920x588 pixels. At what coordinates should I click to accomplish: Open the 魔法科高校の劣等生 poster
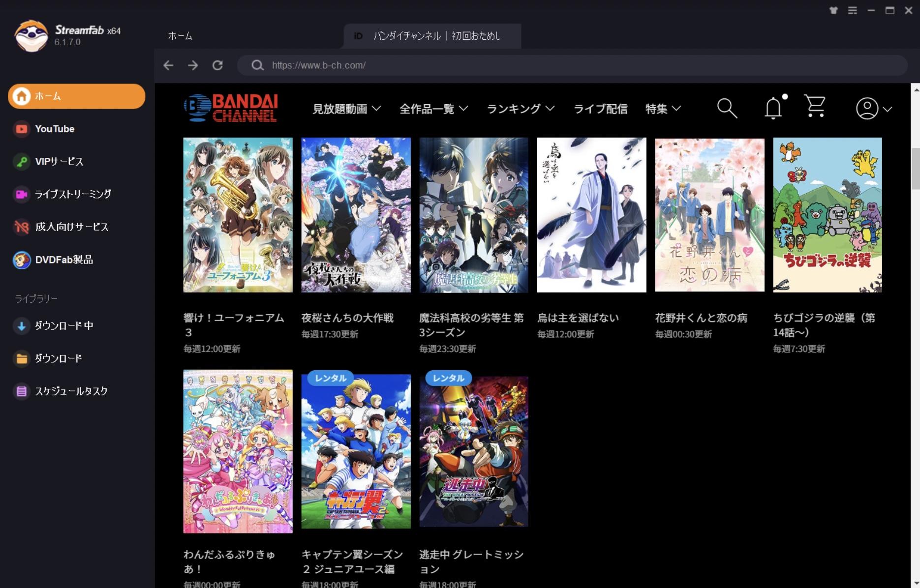[x=474, y=215]
